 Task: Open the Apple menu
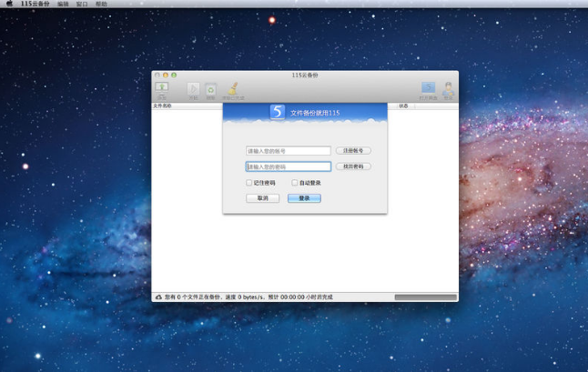(x=10, y=4)
